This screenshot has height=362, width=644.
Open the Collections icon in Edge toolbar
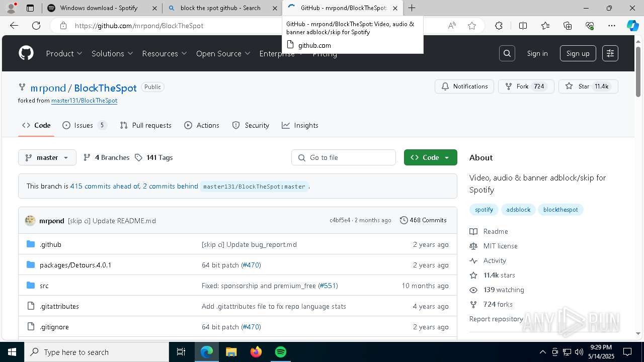coord(568,26)
